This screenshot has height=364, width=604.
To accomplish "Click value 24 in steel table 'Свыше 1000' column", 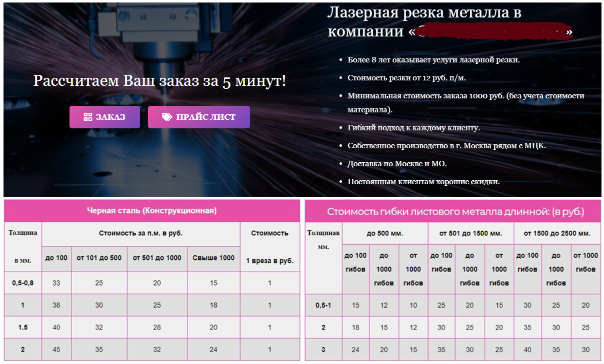I will coord(213,350).
